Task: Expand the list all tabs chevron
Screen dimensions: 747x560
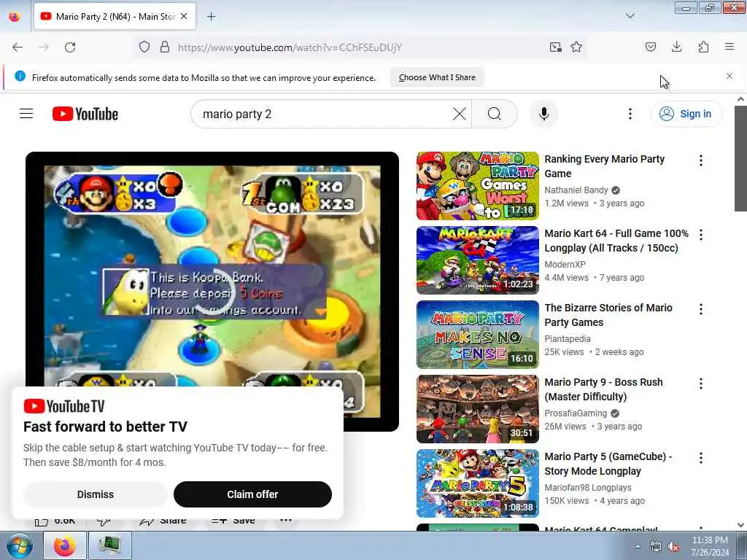Action: pos(630,16)
